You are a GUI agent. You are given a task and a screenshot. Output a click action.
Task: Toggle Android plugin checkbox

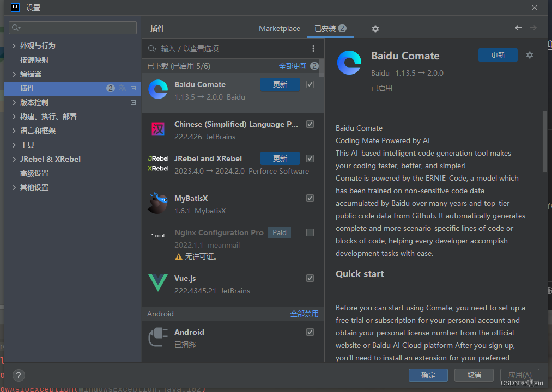310,332
